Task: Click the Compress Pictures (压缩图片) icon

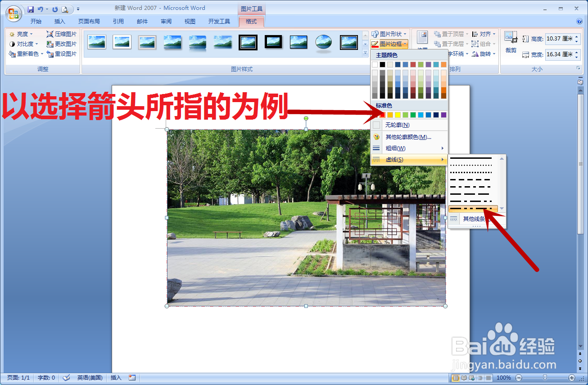Action: coord(62,34)
